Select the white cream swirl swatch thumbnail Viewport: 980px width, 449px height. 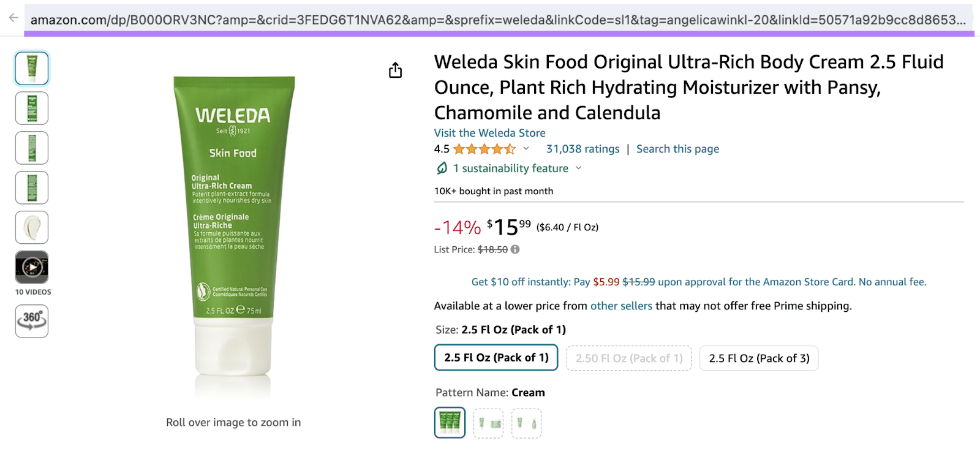(31, 227)
